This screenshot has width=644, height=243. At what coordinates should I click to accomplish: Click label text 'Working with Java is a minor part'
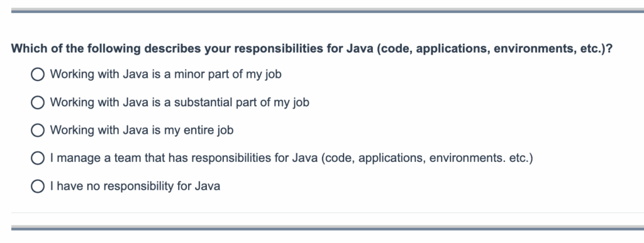[x=165, y=75]
